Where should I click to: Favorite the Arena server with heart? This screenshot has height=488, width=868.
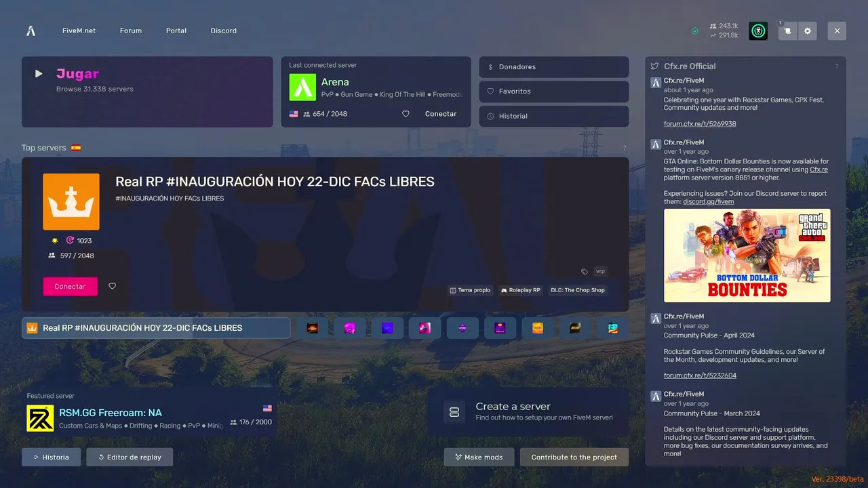point(406,114)
